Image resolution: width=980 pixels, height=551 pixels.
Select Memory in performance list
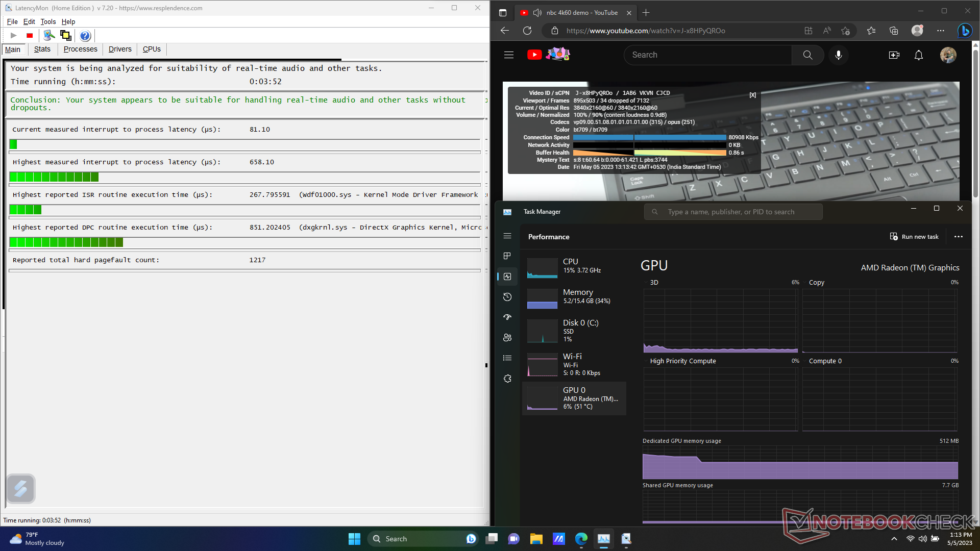tap(574, 297)
